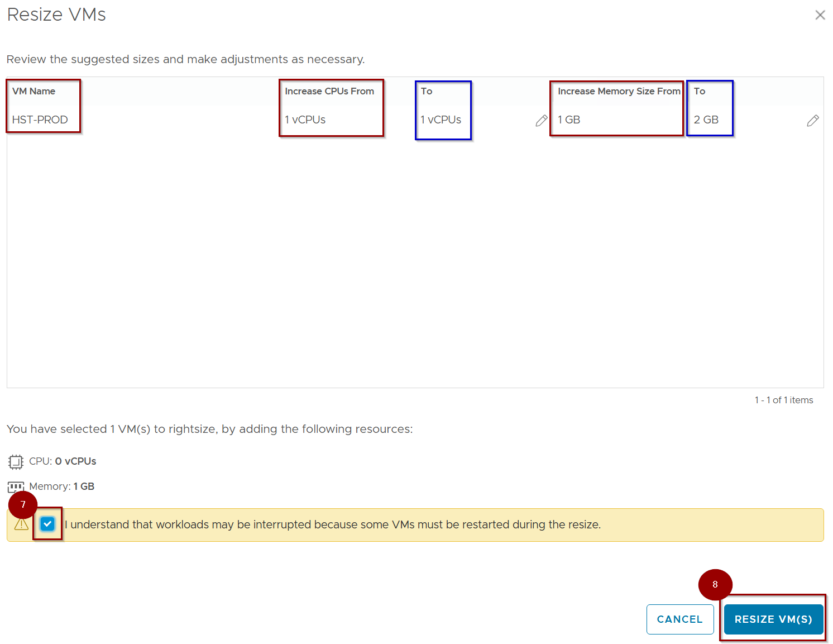Uncheck the workload interruption acknowledgment checkbox
The height and width of the screenshot is (644, 833).
coord(47,524)
